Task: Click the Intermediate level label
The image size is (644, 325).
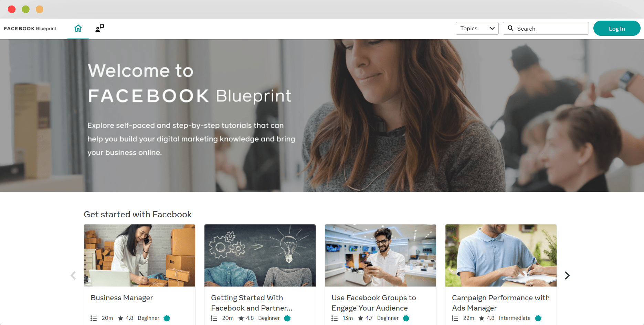Action: pyautogui.click(x=515, y=318)
